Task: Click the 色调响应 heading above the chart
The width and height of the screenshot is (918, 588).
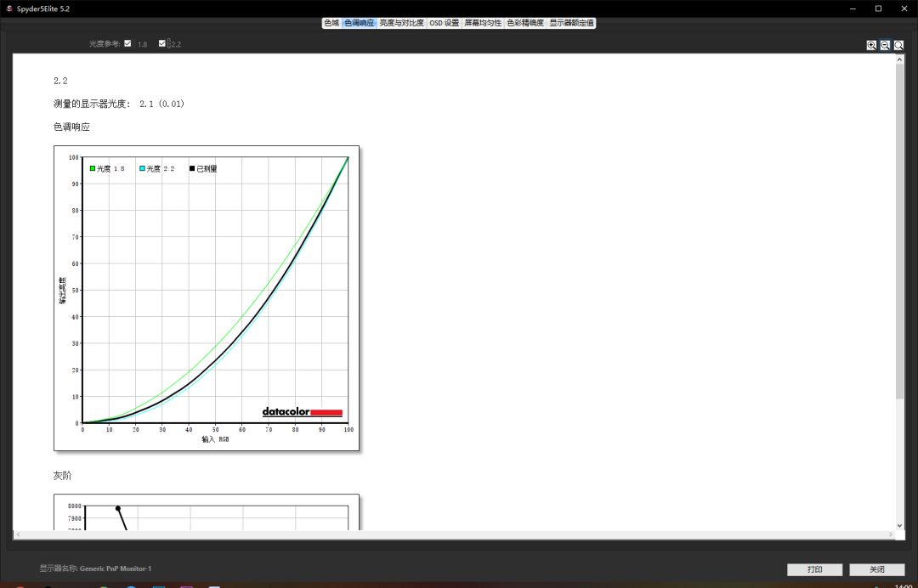Action: [x=71, y=127]
